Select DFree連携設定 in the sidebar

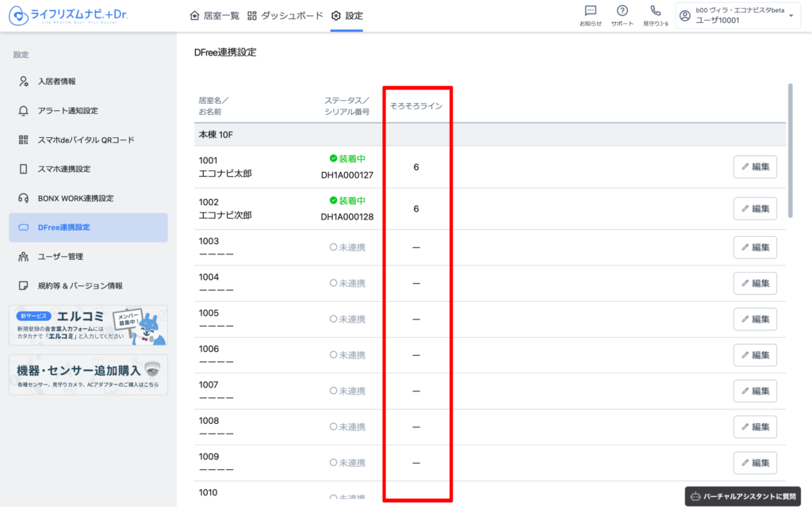88,227
